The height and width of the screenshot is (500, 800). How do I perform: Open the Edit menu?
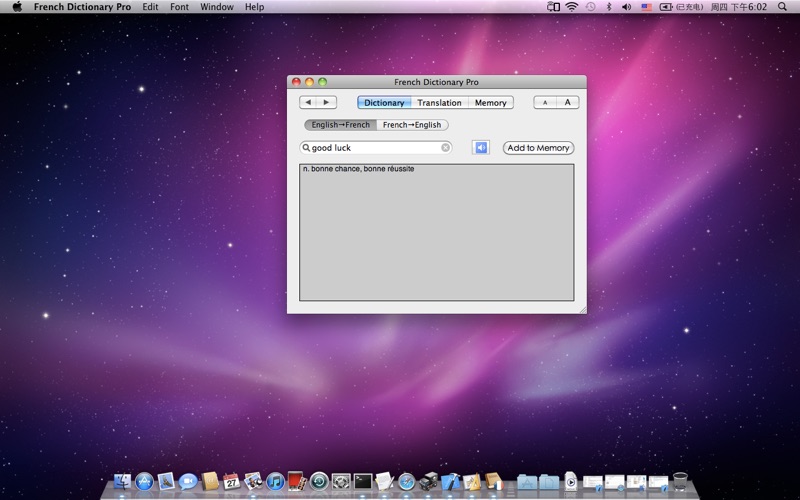coord(150,7)
